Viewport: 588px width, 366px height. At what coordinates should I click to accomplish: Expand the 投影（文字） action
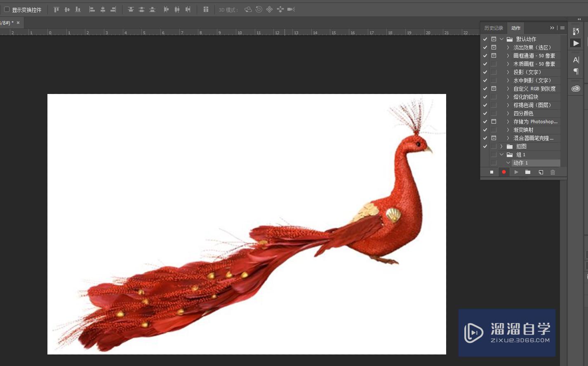coord(508,72)
